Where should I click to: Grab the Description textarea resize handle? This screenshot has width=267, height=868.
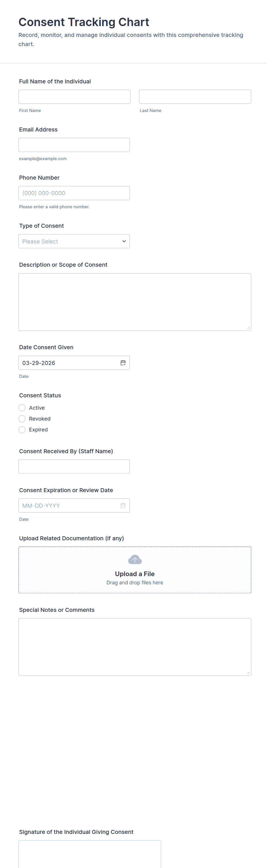tap(248, 327)
